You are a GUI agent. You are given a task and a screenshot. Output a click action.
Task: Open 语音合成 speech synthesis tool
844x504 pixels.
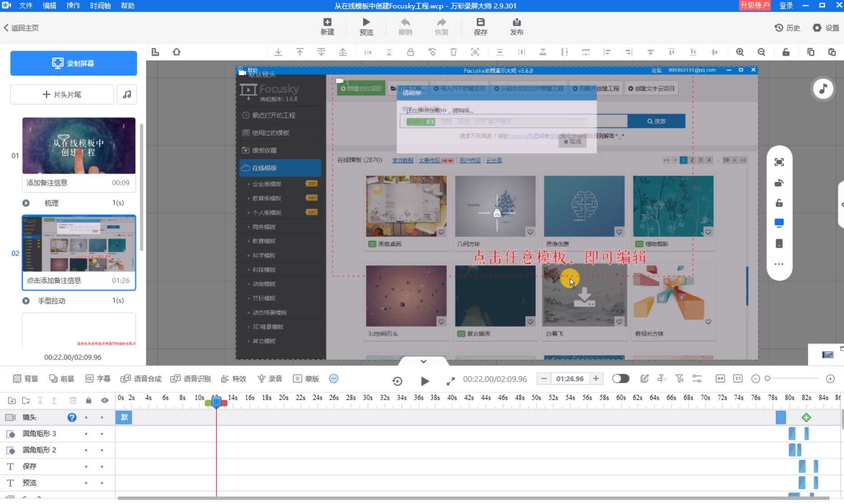[141, 379]
